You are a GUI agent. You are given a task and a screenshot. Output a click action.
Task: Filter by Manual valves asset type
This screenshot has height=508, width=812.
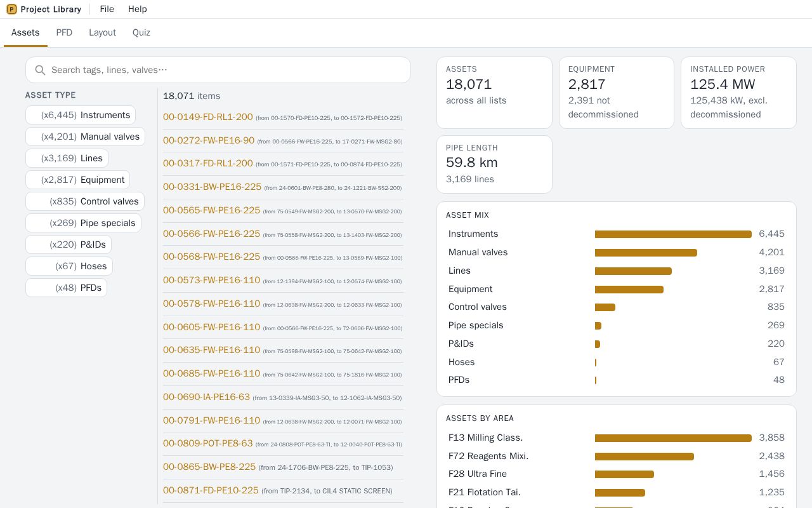point(85,137)
